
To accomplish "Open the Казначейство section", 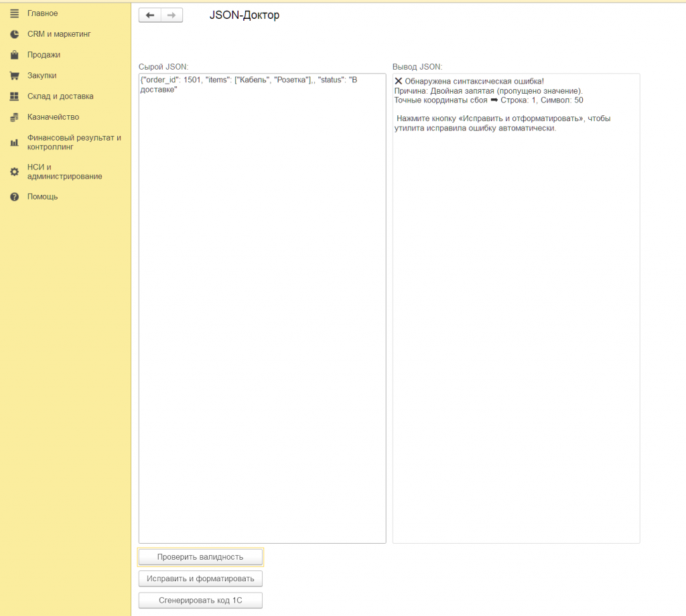I will point(54,117).
